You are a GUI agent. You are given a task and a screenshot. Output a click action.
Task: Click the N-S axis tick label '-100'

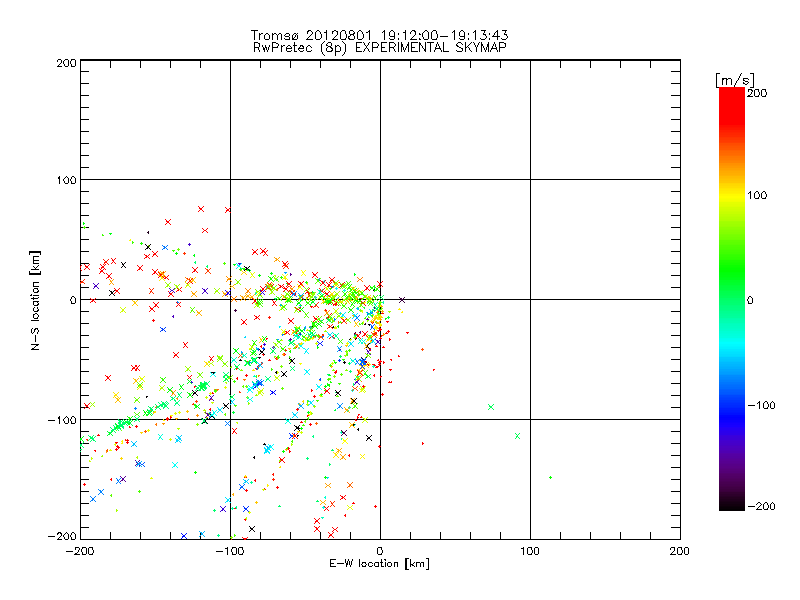(62, 420)
